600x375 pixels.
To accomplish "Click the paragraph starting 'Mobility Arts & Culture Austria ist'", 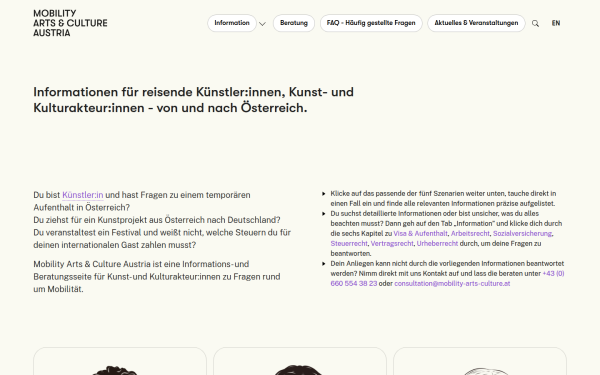I will 157,277.
